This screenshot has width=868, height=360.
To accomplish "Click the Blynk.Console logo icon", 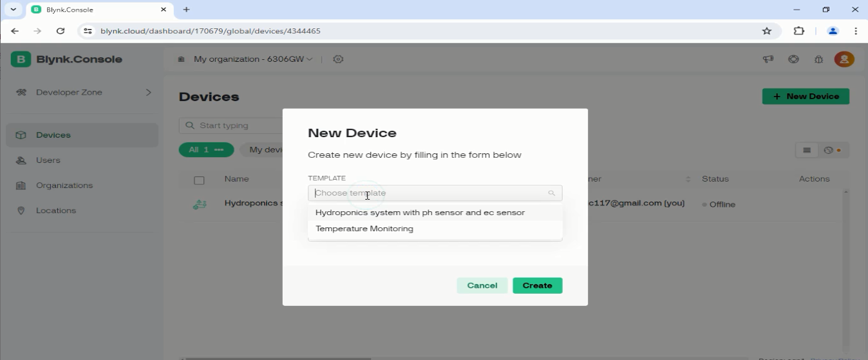I will click(x=21, y=59).
